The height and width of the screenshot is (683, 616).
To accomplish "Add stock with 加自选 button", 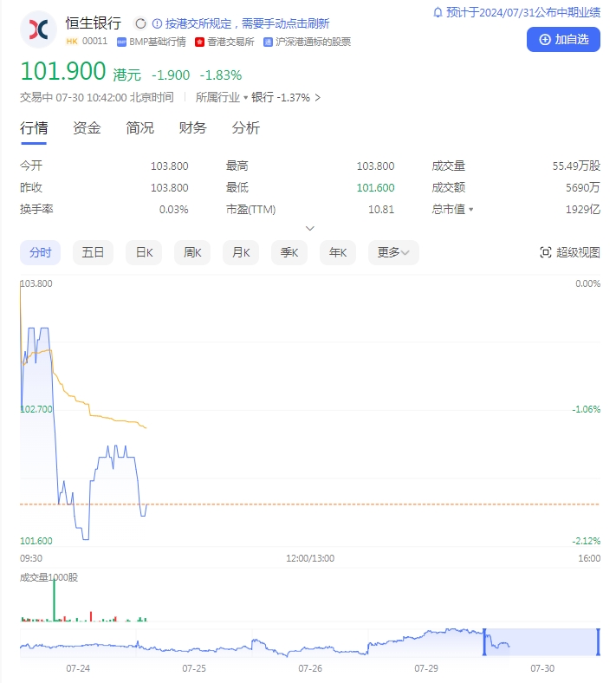I will point(563,40).
